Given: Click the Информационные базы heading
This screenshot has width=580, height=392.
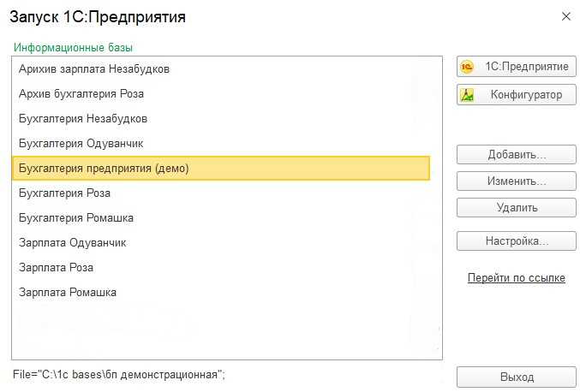Looking at the screenshot, I should 73,48.
